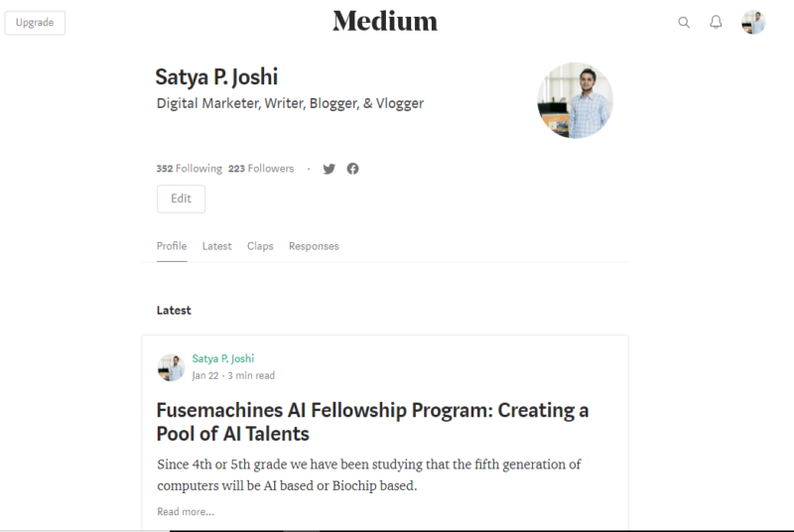794x532 pixels.
Task: Open the search magnifier icon
Action: pyautogui.click(x=684, y=22)
